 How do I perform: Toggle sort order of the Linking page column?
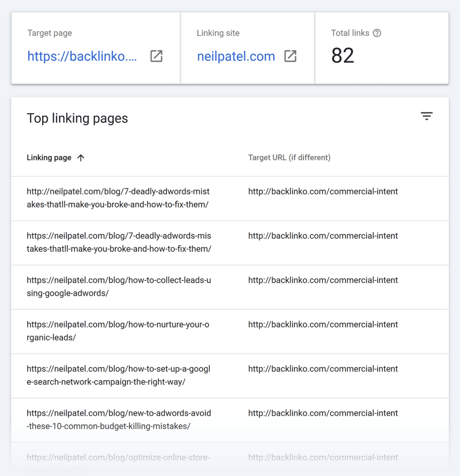click(x=81, y=157)
